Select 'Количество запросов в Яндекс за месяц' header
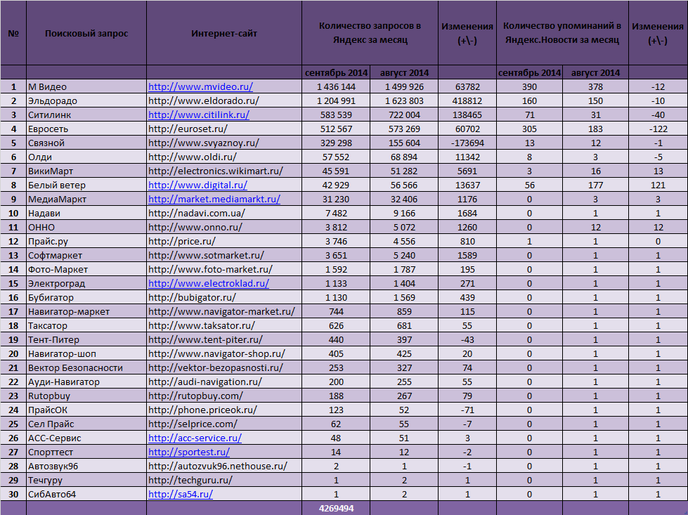The image size is (688, 515). pos(370,33)
